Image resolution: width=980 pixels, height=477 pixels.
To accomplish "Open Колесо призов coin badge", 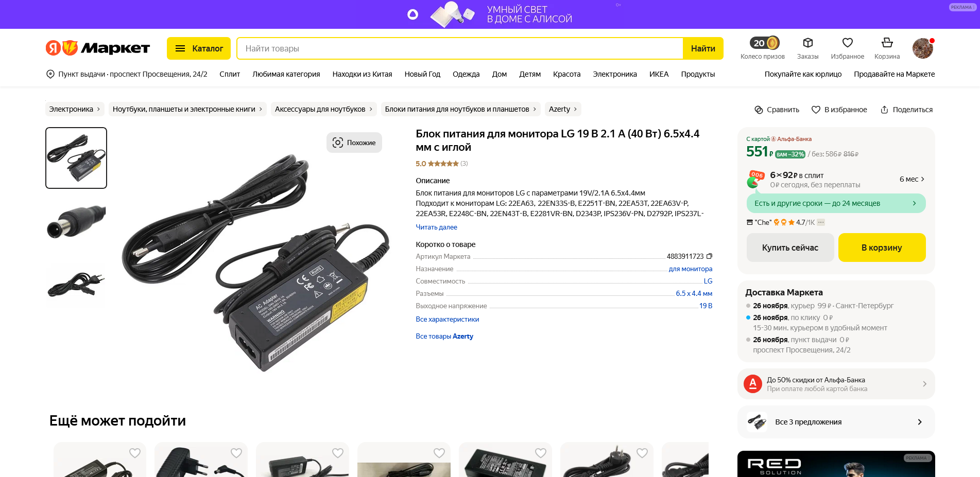I will (764, 43).
